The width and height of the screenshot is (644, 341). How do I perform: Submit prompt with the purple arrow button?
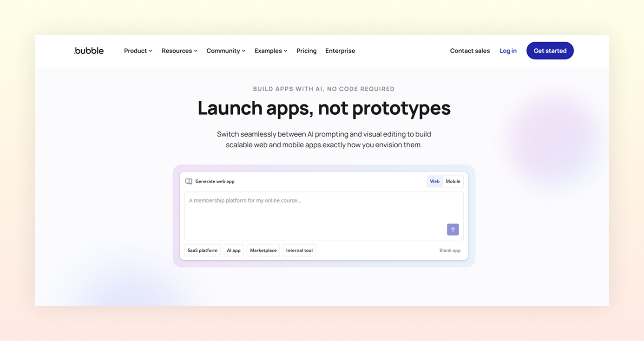pos(453,230)
